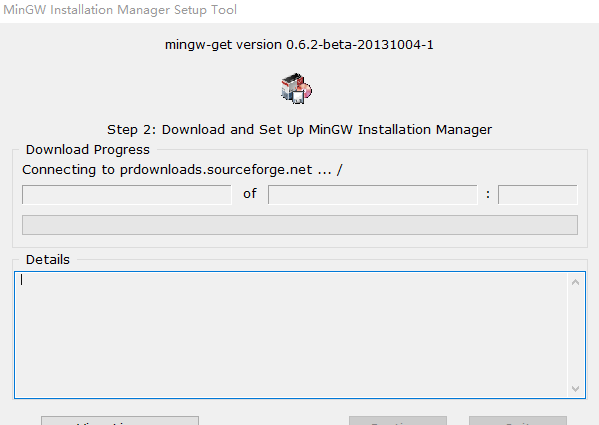Viewport: 599px width, 425px height.
Task: Click the total-size field after "of"
Action: 372,195
